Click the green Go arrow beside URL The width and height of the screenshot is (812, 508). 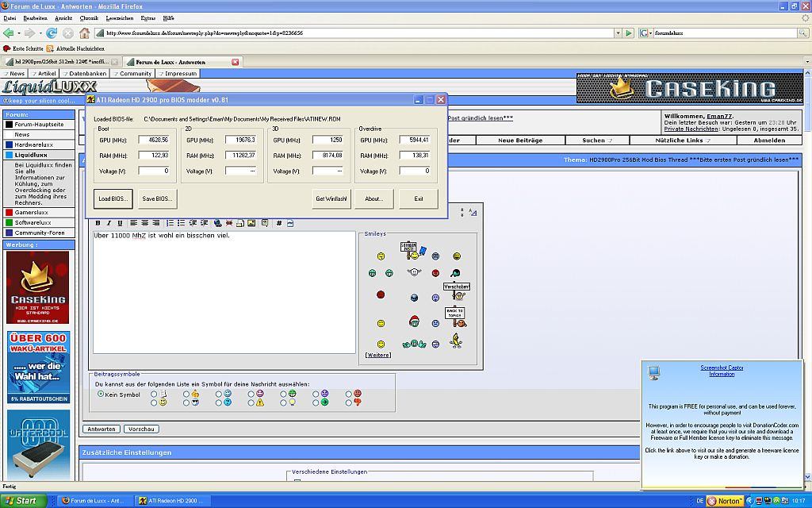pos(629,33)
